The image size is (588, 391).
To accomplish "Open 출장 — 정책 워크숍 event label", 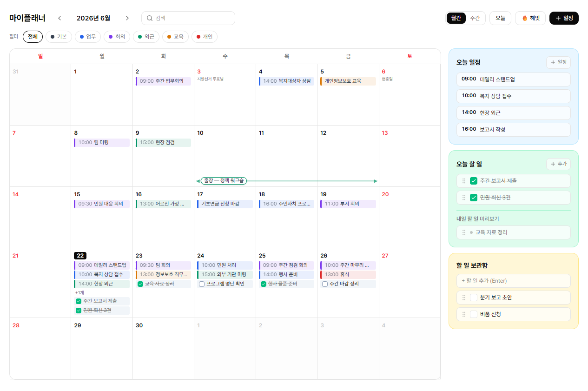I will 224,181.
